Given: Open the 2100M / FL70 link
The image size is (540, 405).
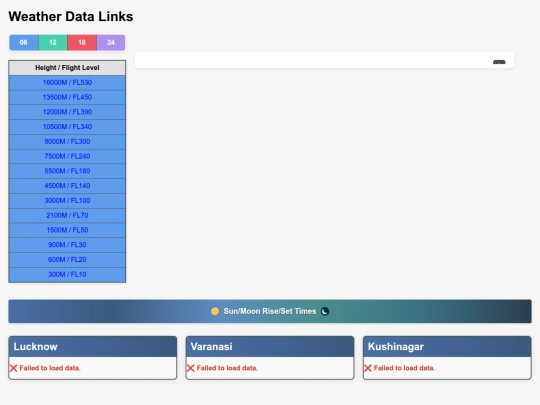Looking at the screenshot, I should (67, 215).
